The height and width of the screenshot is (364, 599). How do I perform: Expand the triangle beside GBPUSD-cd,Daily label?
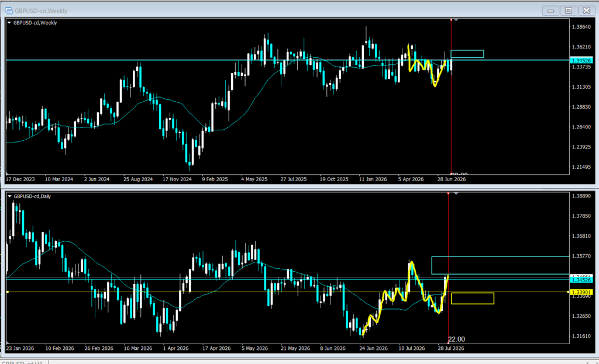click(9, 196)
